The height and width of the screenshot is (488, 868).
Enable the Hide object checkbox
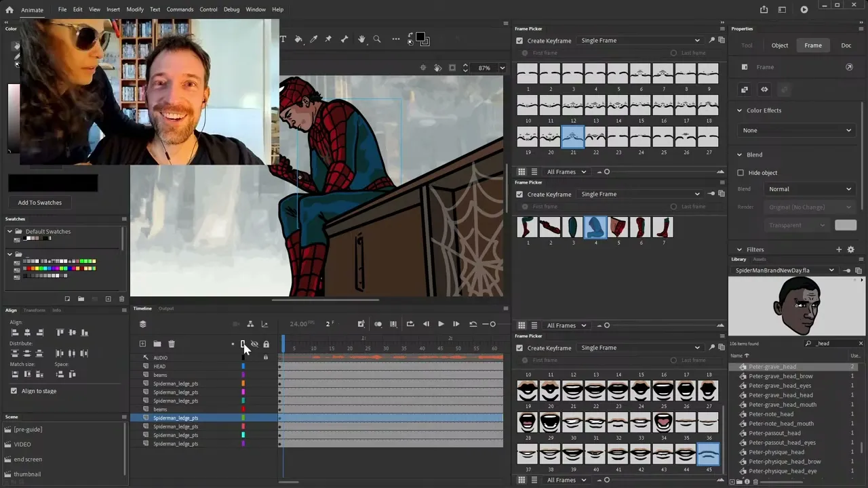tap(741, 173)
